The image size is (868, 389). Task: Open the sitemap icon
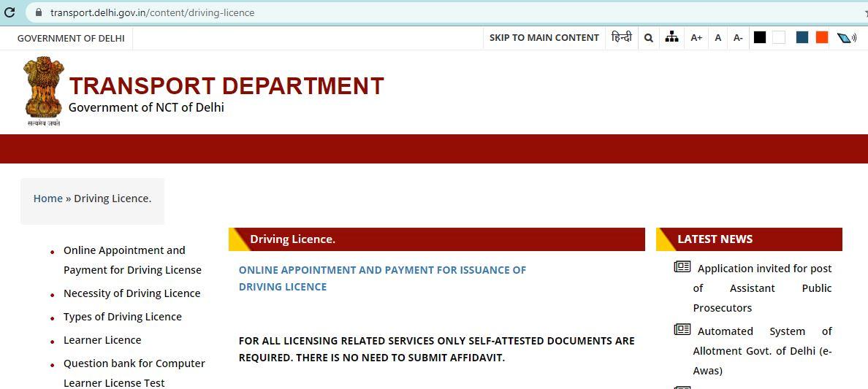pyautogui.click(x=671, y=37)
